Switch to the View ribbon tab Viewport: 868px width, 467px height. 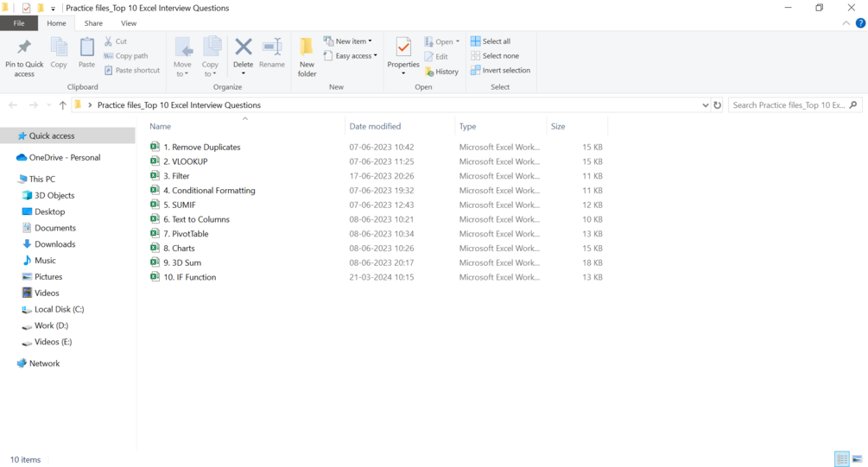[x=129, y=23]
